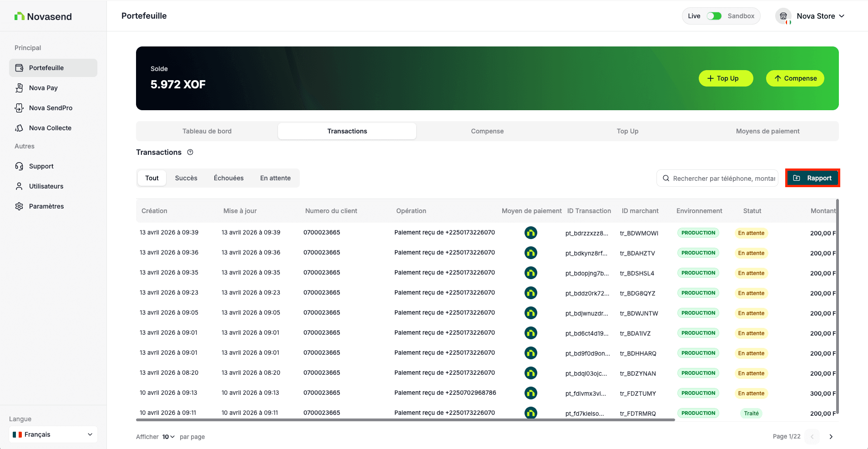Open the Top Up tab
Image resolution: width=868 pixels, height=449 pixels.
point(627,131)
